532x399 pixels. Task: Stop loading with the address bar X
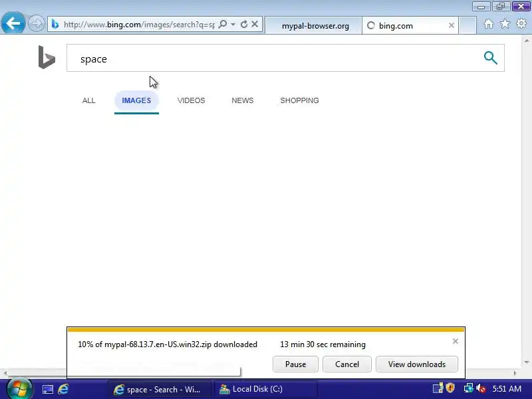click(255, 24)
